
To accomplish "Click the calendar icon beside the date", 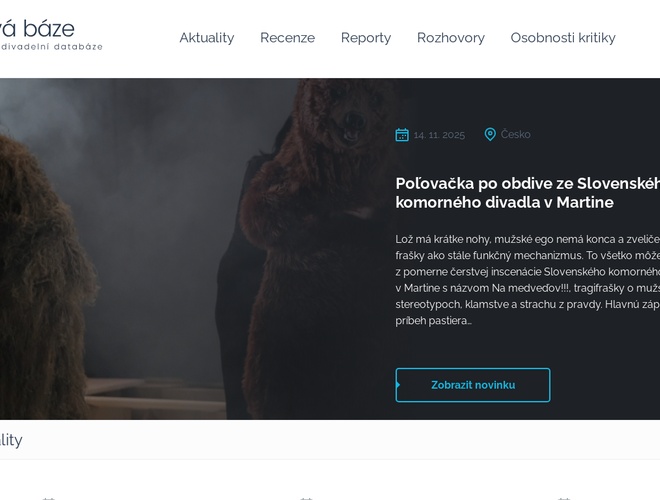I will [402, 134].
